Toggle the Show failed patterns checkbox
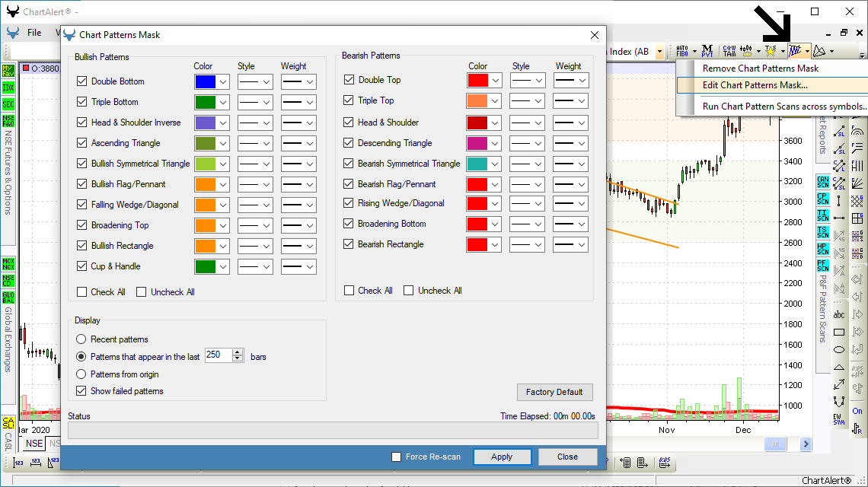 [81, 390]
